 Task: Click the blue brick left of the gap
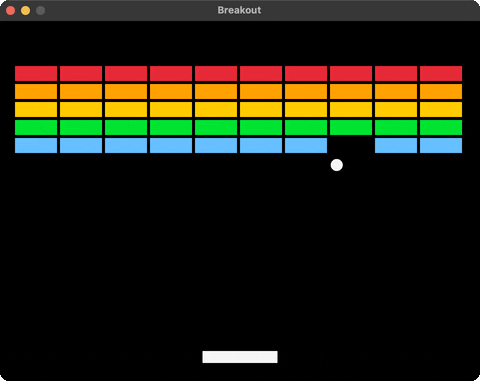click(x=306, y=145)
